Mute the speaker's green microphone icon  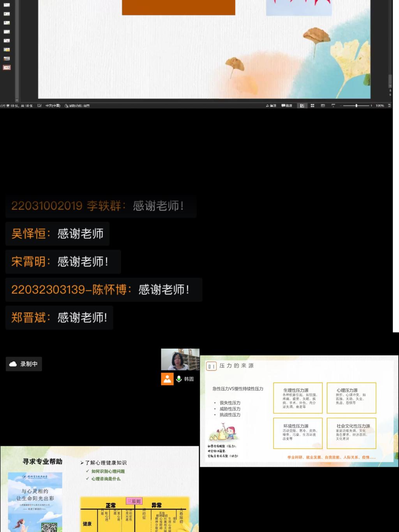179,379
